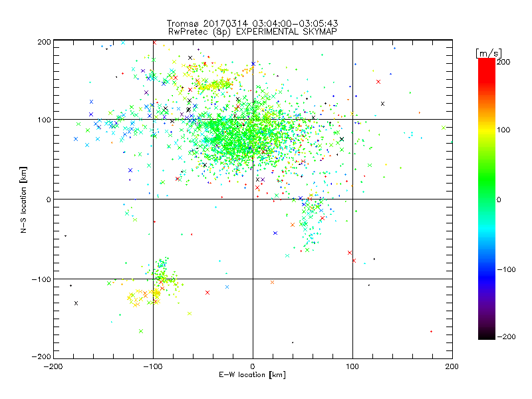This screenshot has height=399, width=532.
Task: Click the colorbar value '200' at top
Action: pyautogui.click(x=503, y=62)
